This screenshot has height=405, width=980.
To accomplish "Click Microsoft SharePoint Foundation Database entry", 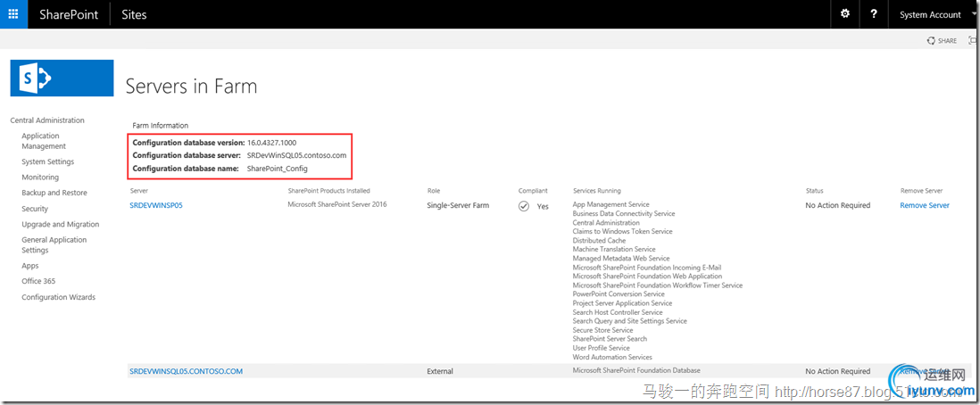I will click(636, 370).
